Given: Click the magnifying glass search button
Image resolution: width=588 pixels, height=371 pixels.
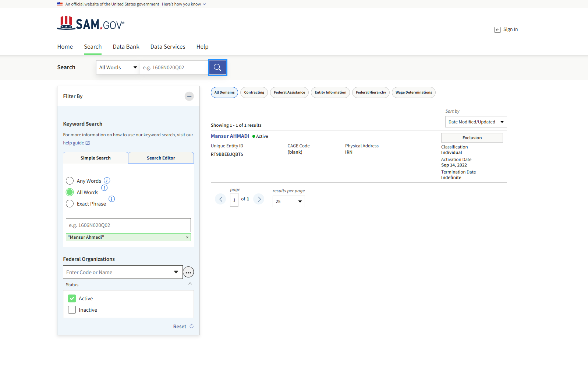Looking at the screenshot, I should pyautogui.click(x=217, y=67).
